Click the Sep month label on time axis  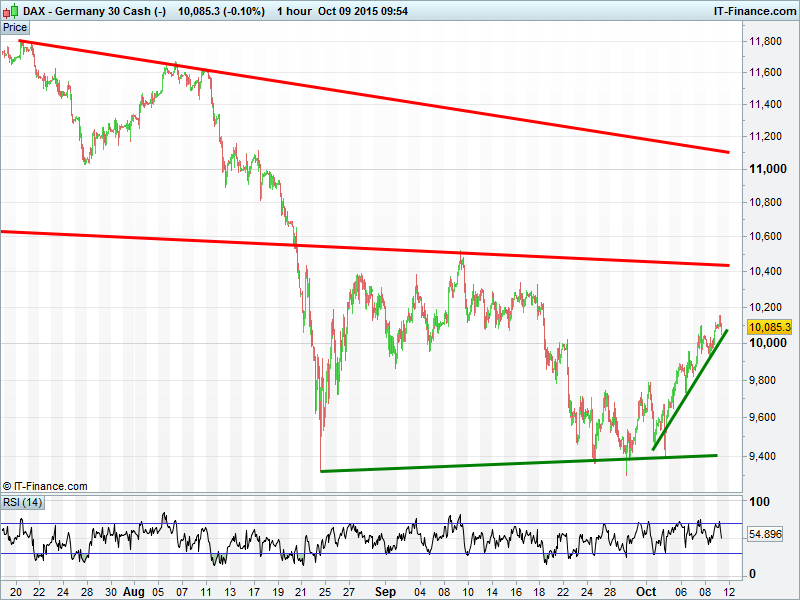click(385, 592)
